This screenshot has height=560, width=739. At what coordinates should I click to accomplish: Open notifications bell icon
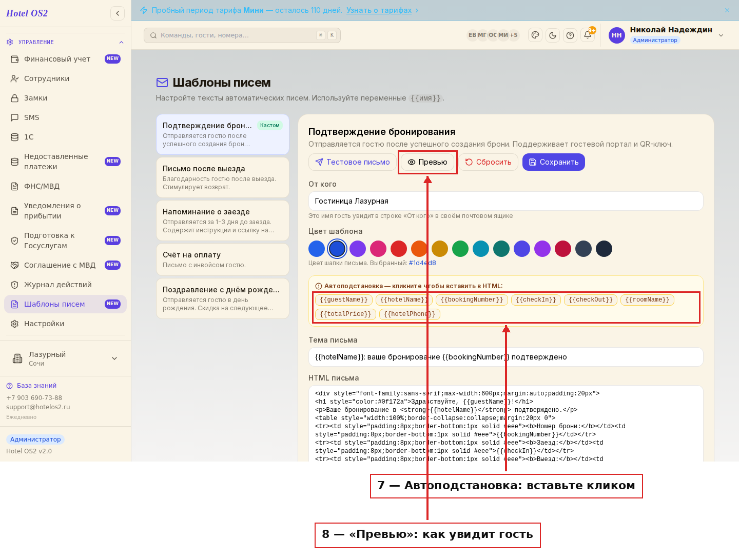pos(588,35)
